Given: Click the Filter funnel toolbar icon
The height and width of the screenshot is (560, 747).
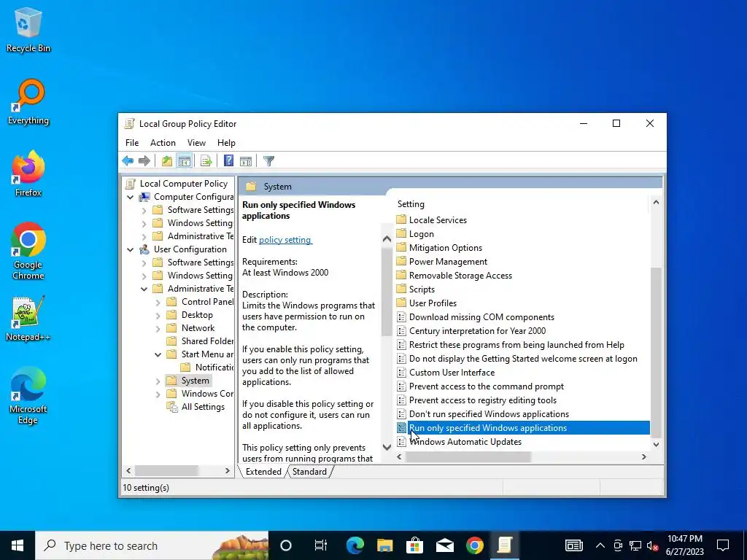Looking at the screenshot, I should point(268,161).
